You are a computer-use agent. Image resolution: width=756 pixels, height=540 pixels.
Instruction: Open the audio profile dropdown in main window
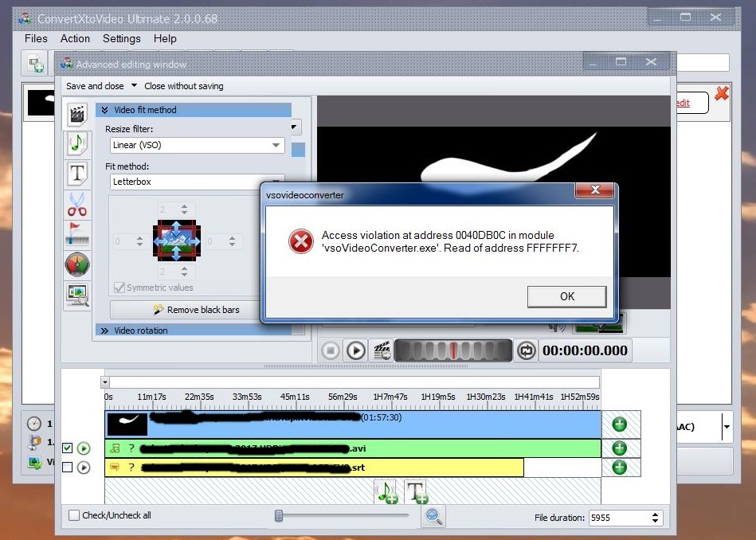tap(727, 427)
